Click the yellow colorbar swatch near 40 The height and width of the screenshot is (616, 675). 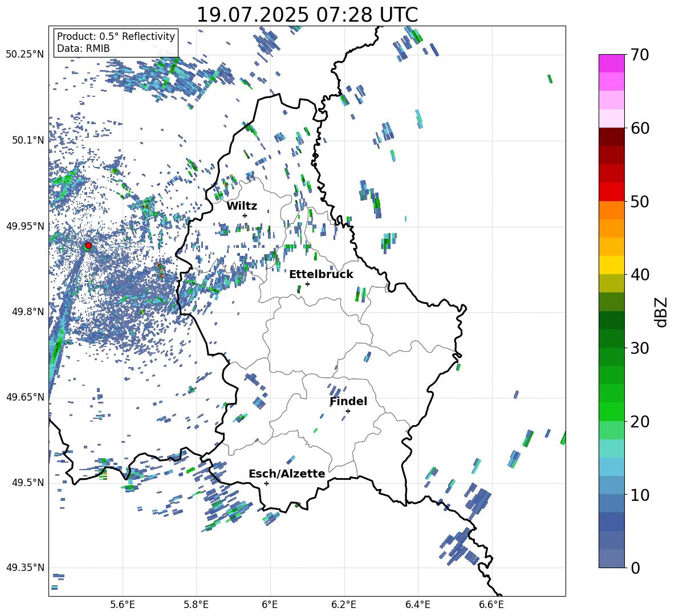pos(611,265)
